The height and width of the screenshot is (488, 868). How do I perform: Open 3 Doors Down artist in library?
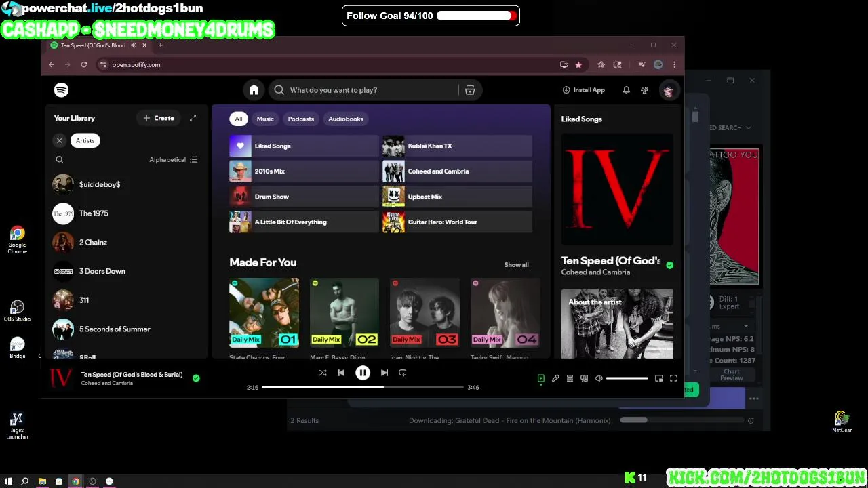pyautogui.click(x=126, y=271)
